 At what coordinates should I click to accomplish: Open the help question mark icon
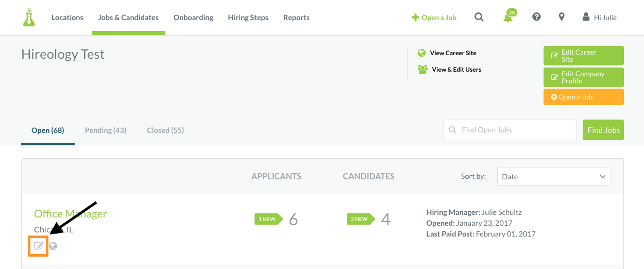pos(536,17)
